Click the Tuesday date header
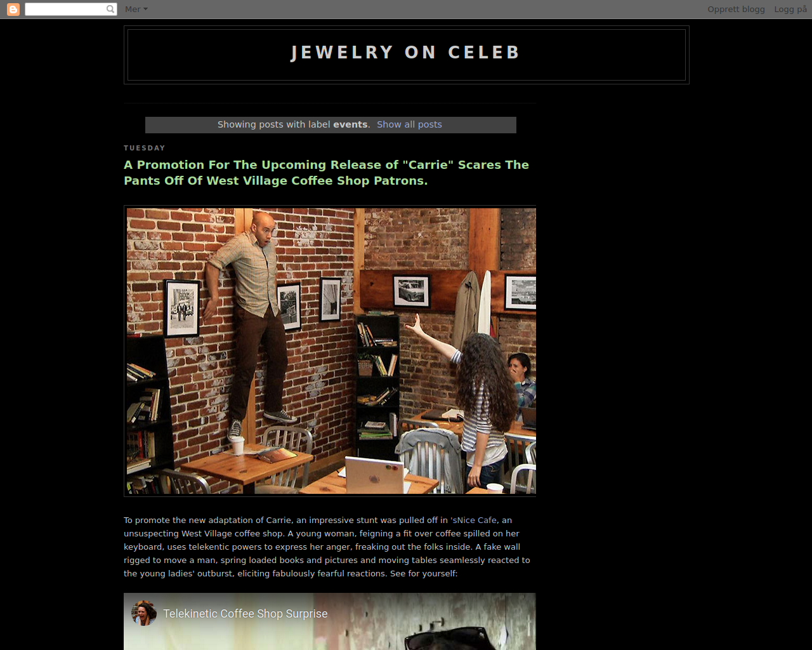 (x=145, y=148)
